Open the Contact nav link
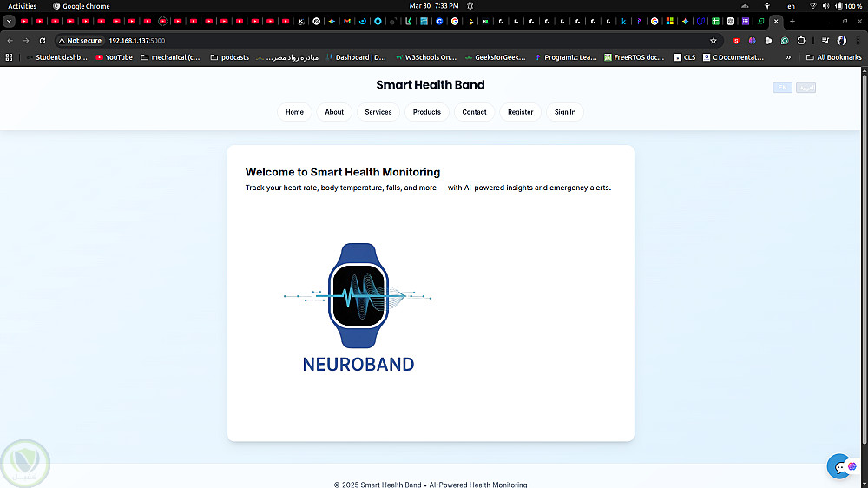The height and width of the screenshot is (488, 868). (474, 112)
